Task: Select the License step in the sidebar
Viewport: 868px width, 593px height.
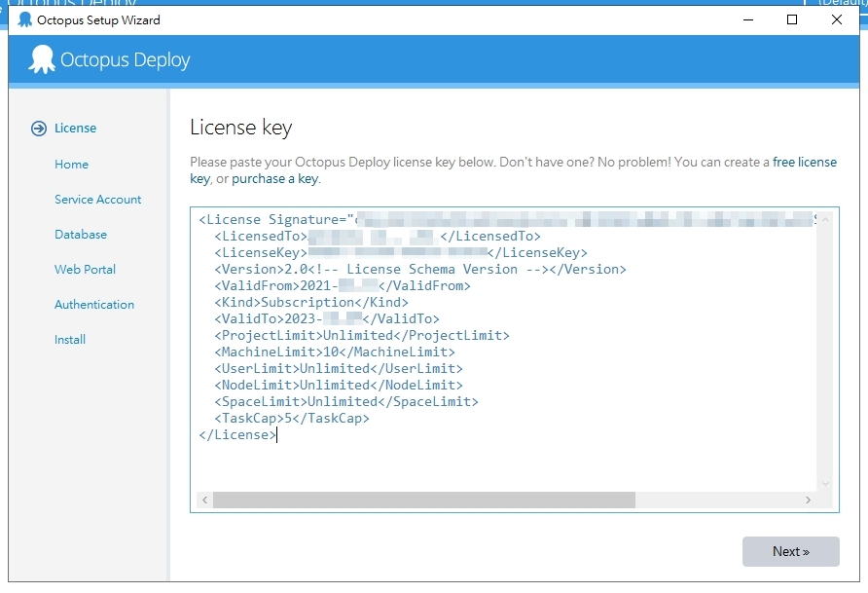Action: 75,129
